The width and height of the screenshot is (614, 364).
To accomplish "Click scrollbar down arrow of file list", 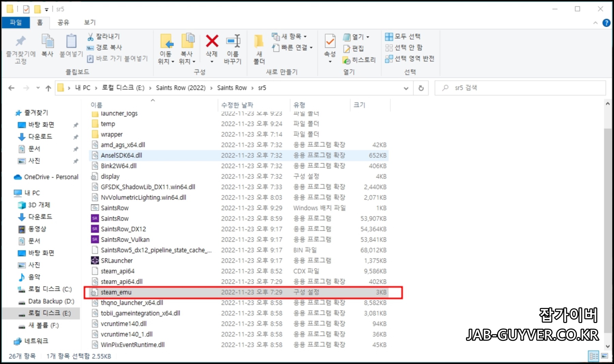I will pos(608,346).
